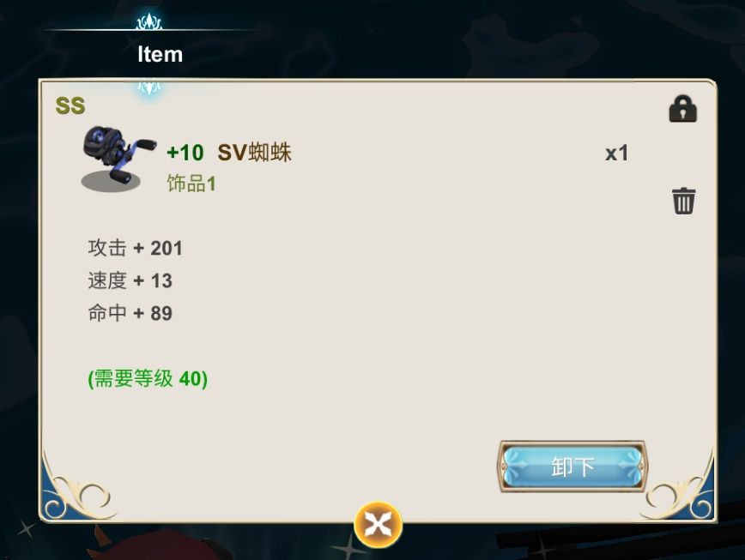Click the 攻击 + 201 stat line
Viewport: 745px width, 560px height.
click(x=135, y=248)
